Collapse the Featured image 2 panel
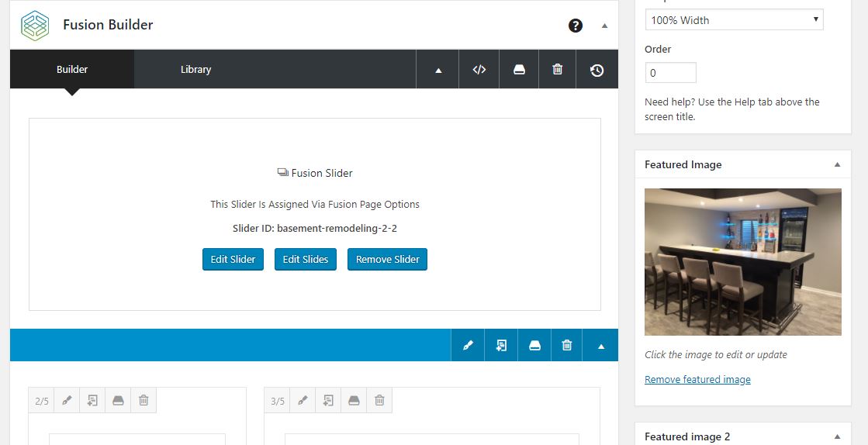Image resolution: width=868 pixels, height=445 pixels. [x=837, y=436]
